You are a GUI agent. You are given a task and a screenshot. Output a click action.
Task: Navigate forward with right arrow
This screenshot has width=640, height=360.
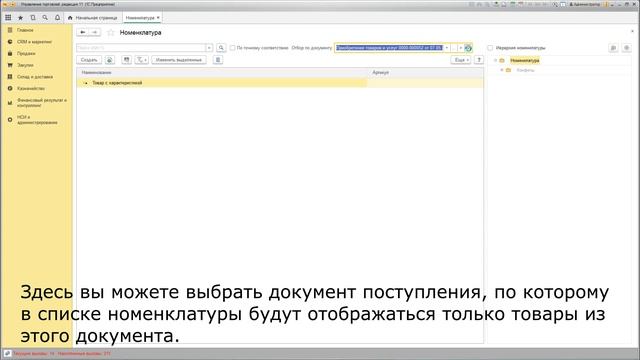click(95, 32)
